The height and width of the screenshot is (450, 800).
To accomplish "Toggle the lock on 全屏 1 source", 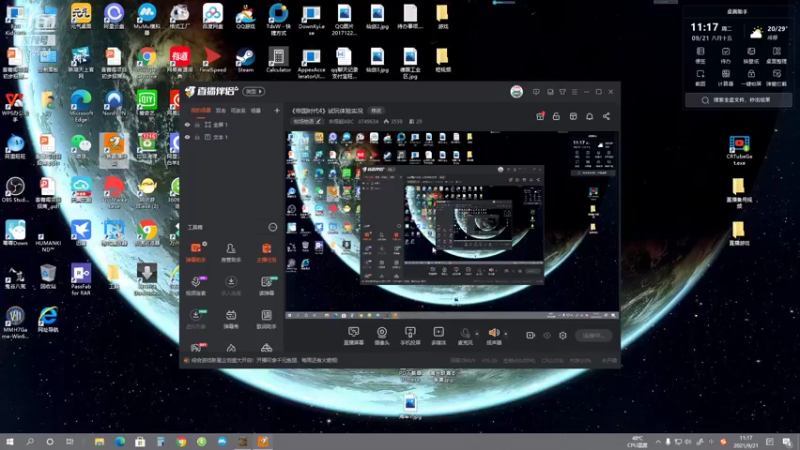I will point(197,124).
